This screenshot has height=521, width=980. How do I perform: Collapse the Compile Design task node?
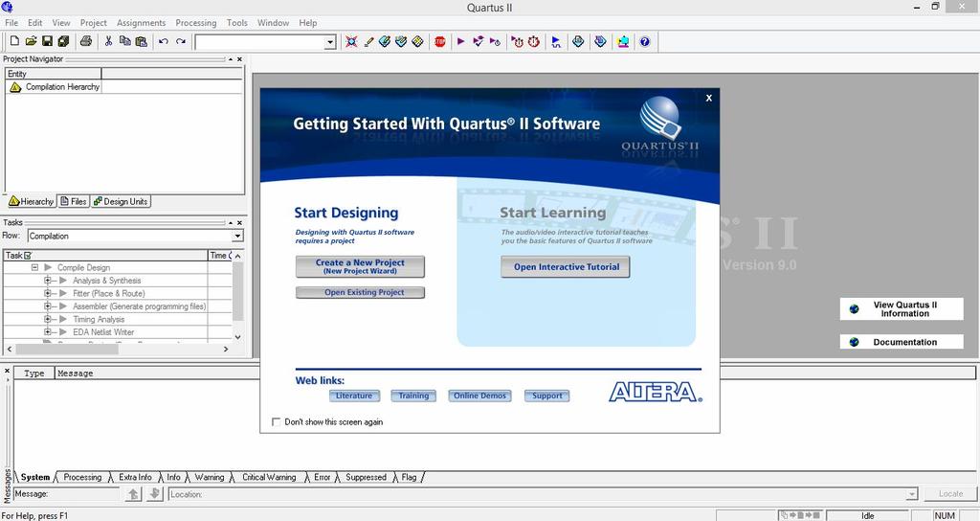tap(35, 267)
